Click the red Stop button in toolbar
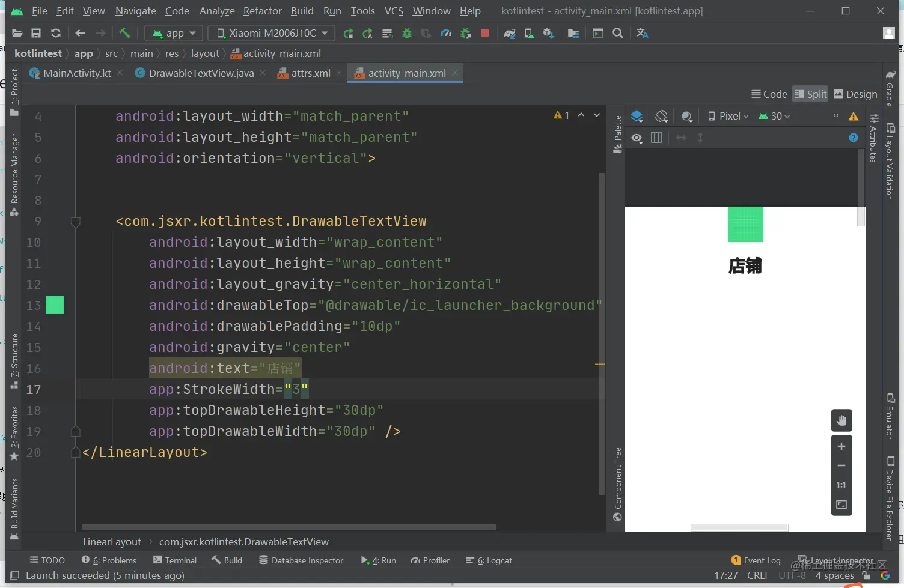This screenshot has width=904, height=588. [x=485, y=33]
